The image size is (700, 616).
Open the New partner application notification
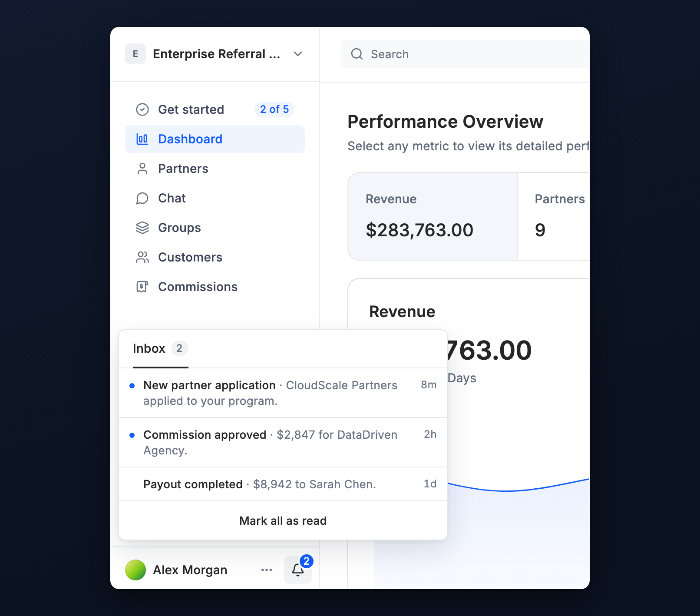(283, 393)
